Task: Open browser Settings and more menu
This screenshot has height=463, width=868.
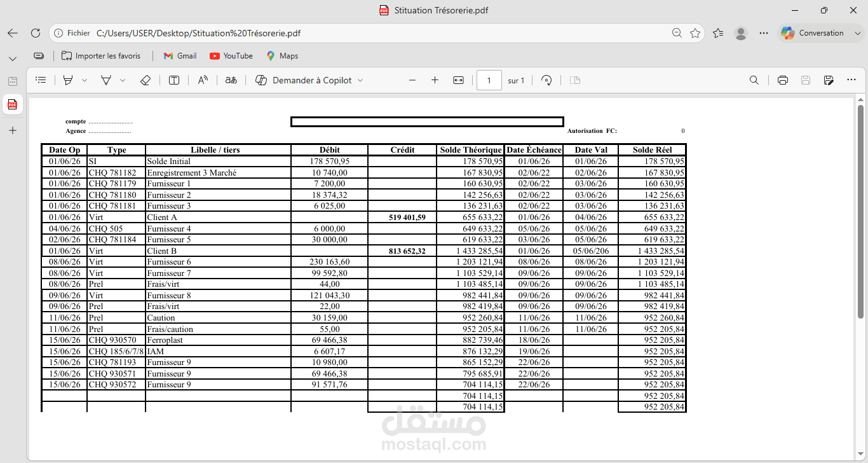Action: pos(764,33)
